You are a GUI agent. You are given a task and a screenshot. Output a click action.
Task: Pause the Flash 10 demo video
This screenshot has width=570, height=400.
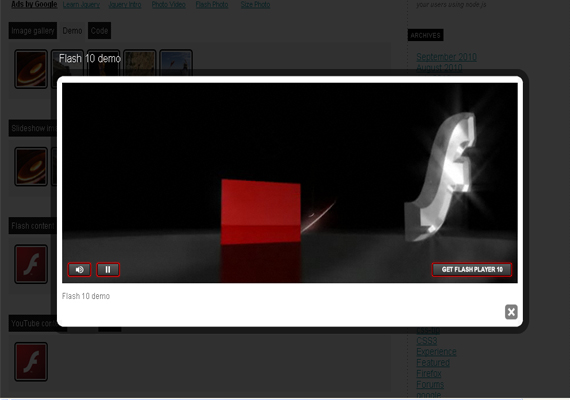(108, 269)
